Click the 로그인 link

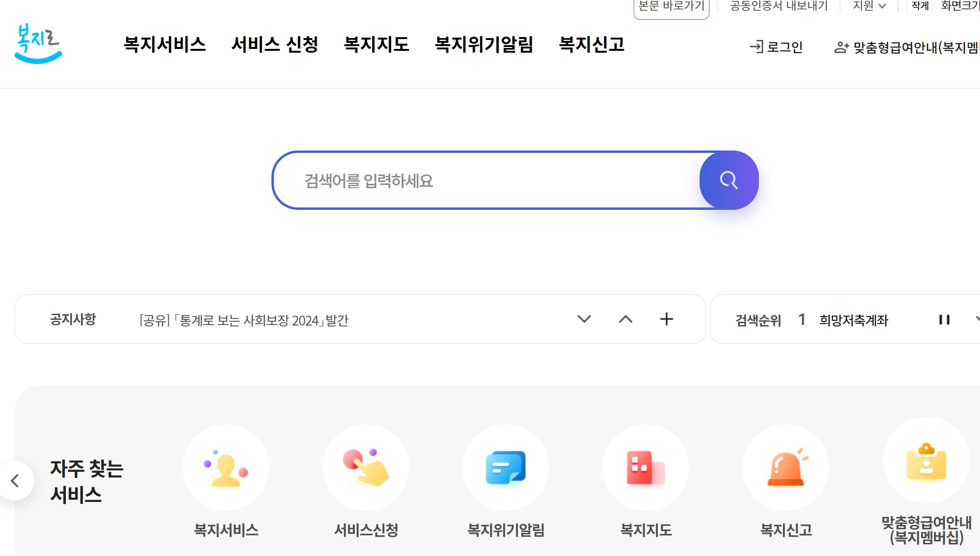click(x=783, y=47)
